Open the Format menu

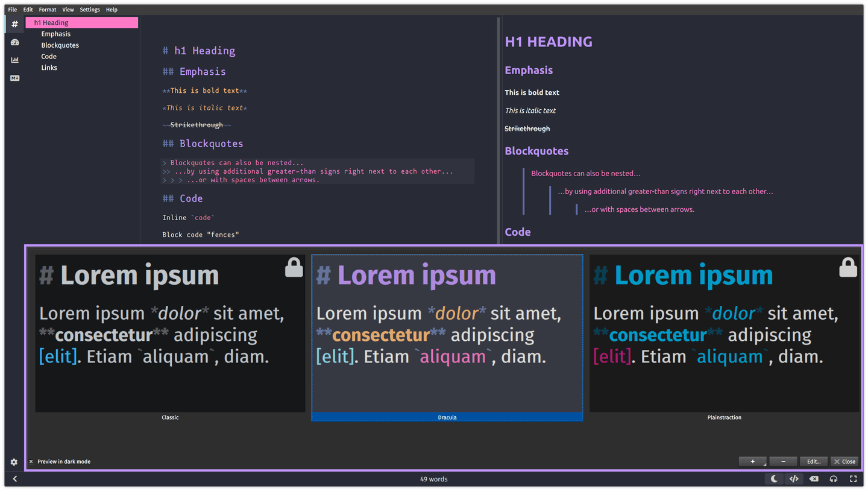[x=48, y=10]
